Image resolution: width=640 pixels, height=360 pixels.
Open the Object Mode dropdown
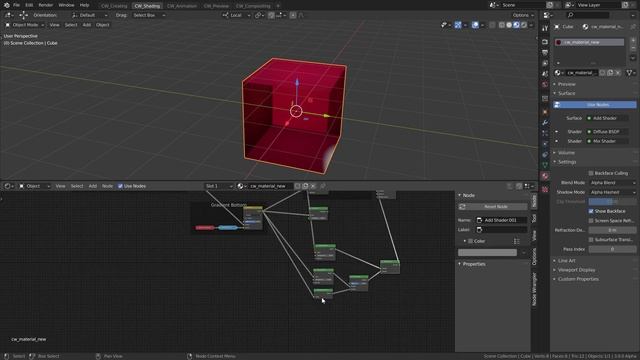(24, 25)
